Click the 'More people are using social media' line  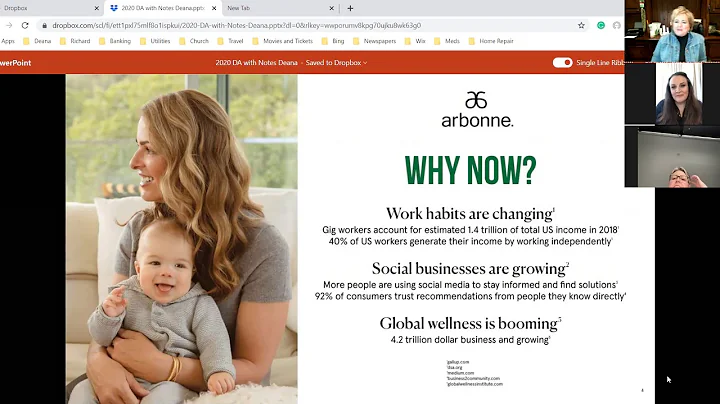point(470,285)
